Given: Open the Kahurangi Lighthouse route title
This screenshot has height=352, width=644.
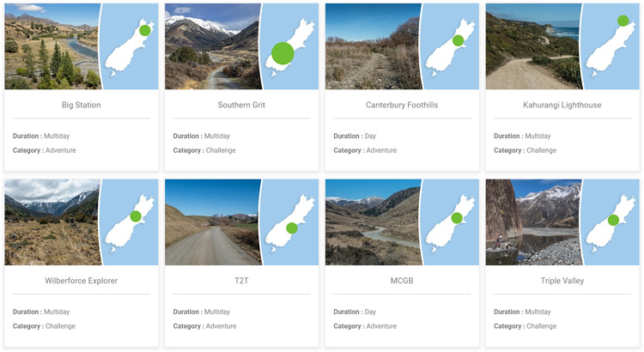Looking at the screenshot, I should click(562, 105).
